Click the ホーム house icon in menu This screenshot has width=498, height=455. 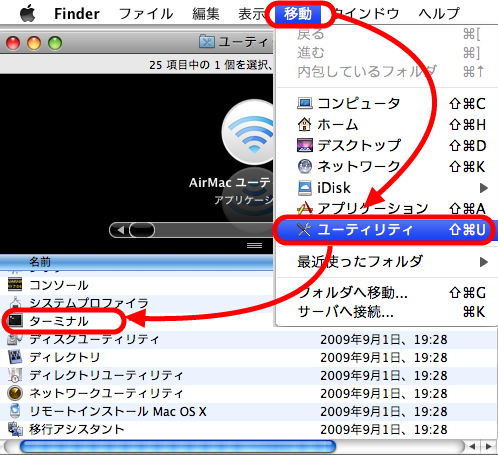point(305,124)
